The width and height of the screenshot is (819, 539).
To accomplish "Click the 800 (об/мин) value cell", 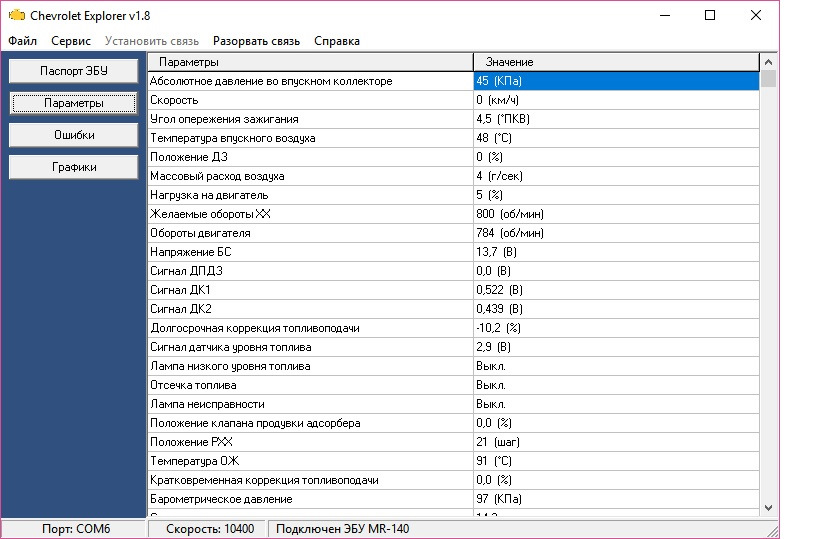I will (x=616, y=214).
